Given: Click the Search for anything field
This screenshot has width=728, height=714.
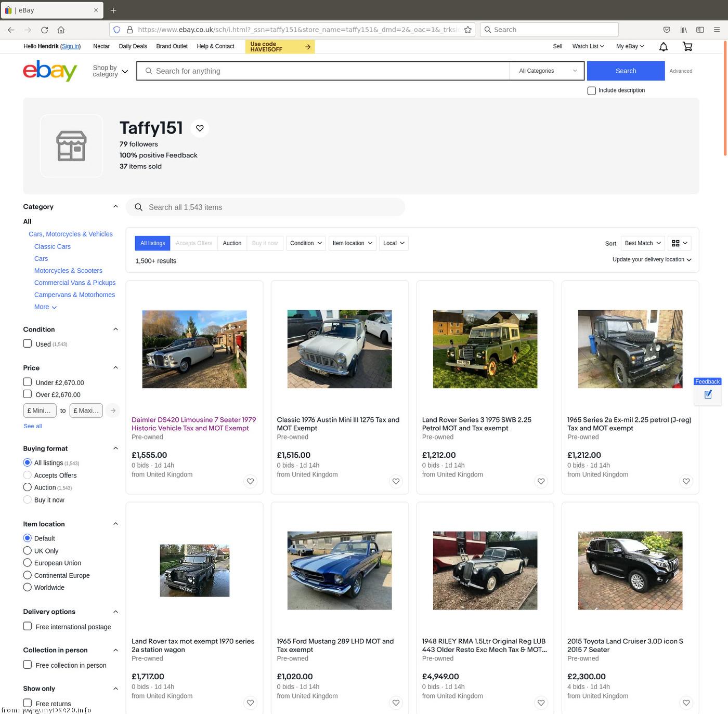Looking at the screenshot, I should pos(323,71).
